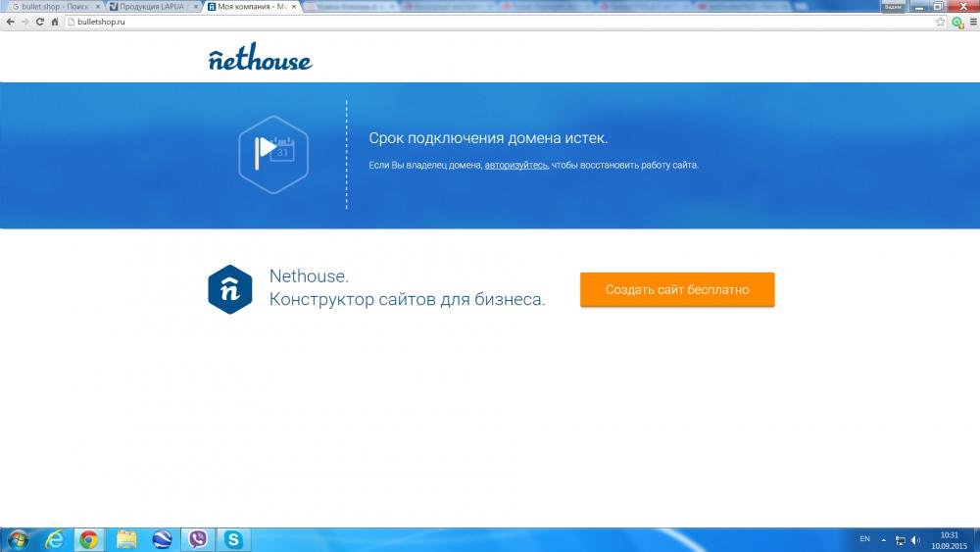Click the "Создать сайт бесплатно" button
980x552 pixels.
point(677,289)
